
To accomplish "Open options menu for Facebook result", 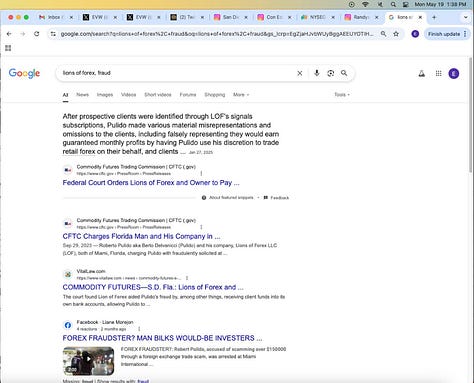I will coord(139,329).
